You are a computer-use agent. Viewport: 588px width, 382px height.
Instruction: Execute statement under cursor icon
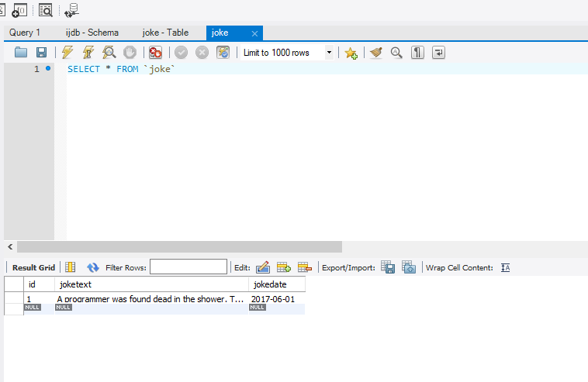(x=88, y=53)
